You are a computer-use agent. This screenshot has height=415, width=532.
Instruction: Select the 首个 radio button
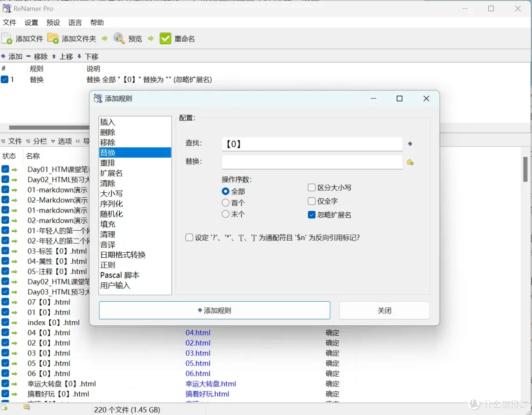click(x=225, y=203)
